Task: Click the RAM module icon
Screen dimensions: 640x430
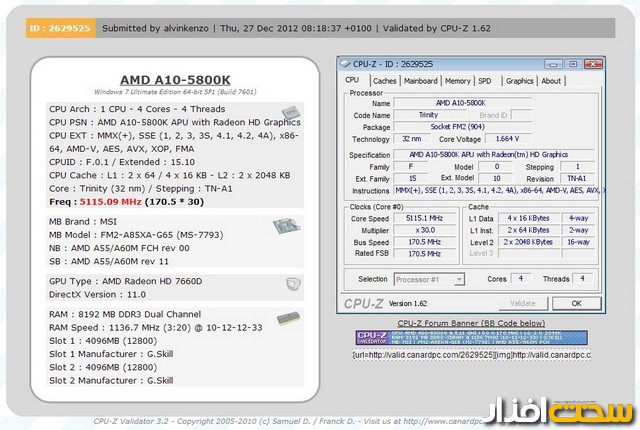Action: 288,319
